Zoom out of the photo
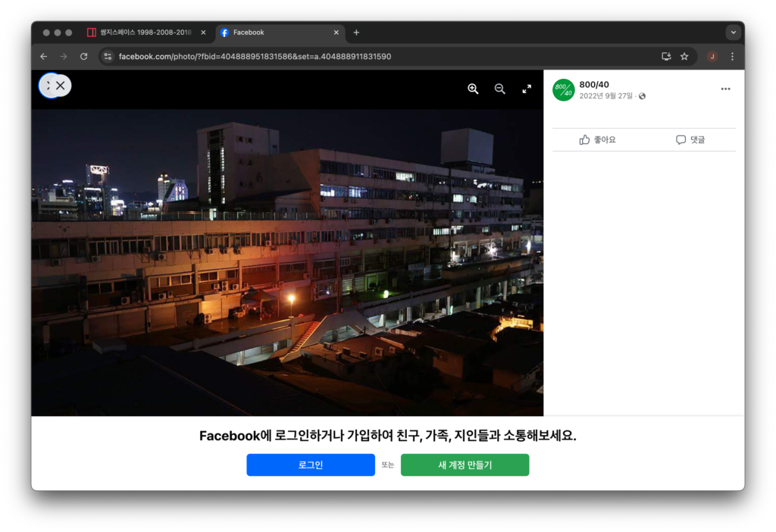Viewport: 776px width, 532px height. (499, 89)
